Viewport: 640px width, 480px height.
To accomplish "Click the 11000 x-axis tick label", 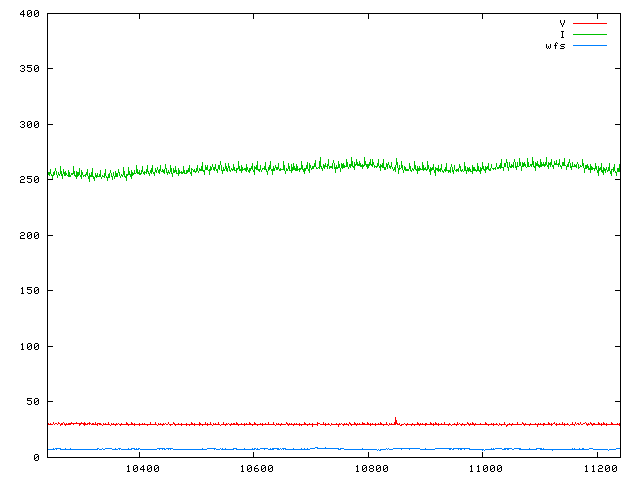I will coord(485,469).
